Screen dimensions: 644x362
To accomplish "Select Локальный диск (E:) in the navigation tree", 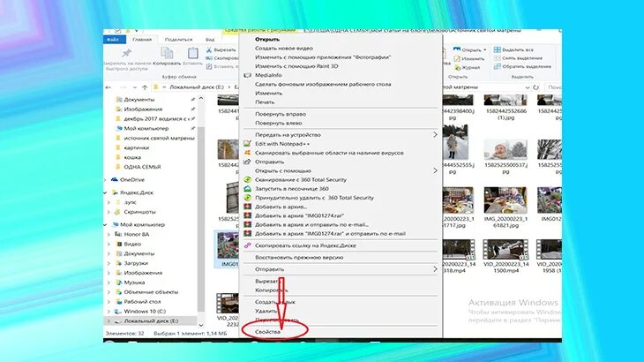I will click(x=151, y=321).
